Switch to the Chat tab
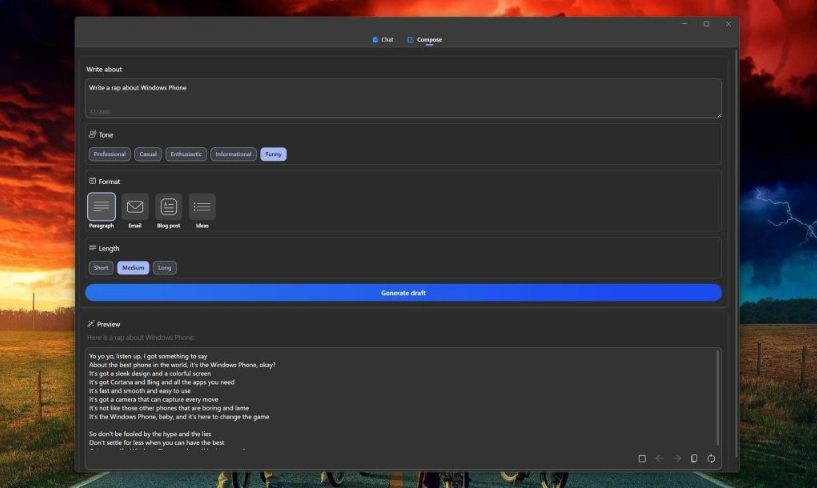Image resolution: width=817 pixels, height=488 pixels. 383,40
